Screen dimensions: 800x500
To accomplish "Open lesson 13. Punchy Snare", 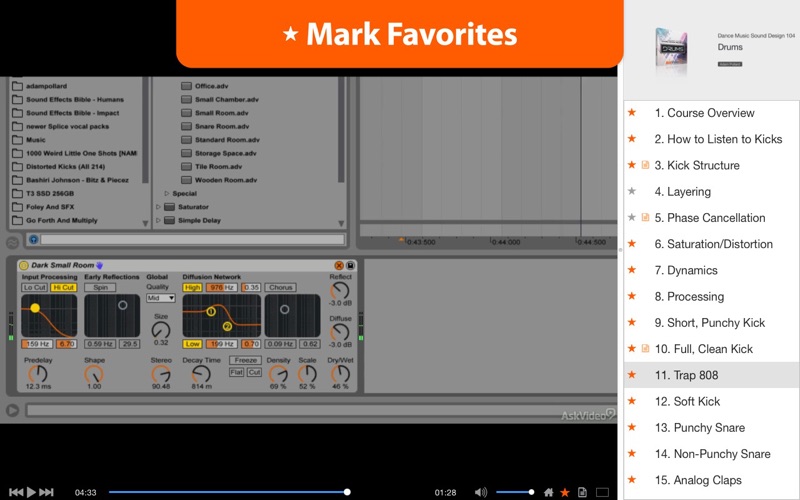I will coord(699,427).
